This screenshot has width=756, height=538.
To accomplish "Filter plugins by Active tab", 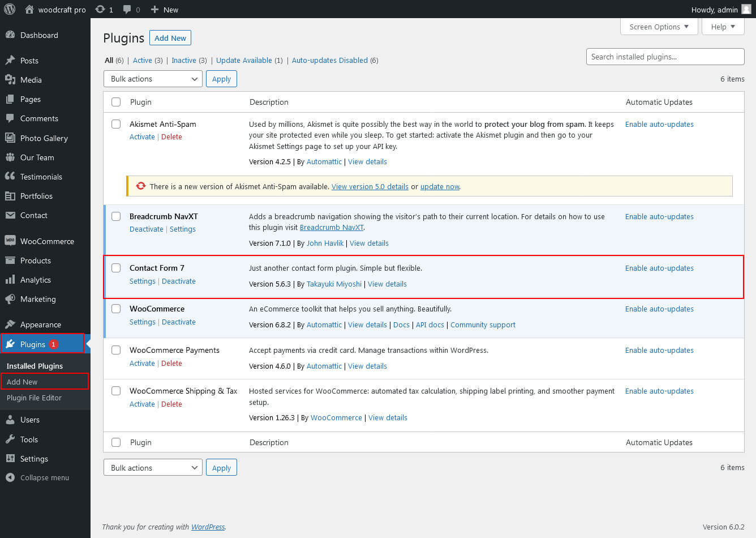I will tap(143, 60).
